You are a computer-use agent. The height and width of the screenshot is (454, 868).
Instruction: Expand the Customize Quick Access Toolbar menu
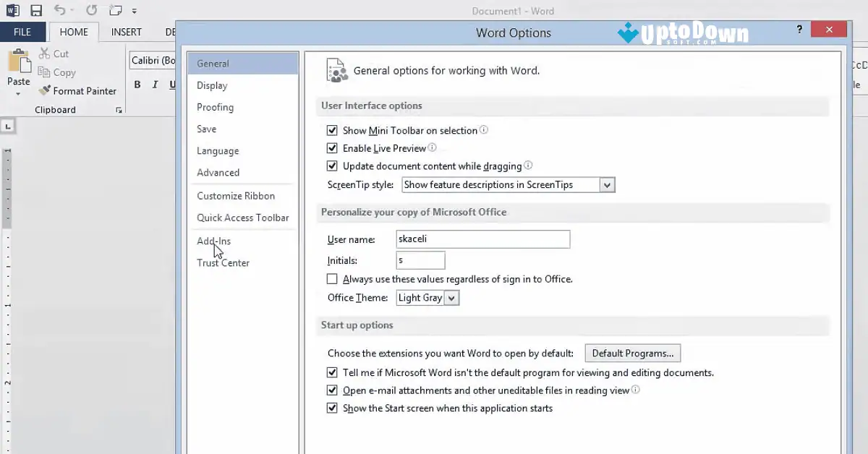tap(134, 10)
